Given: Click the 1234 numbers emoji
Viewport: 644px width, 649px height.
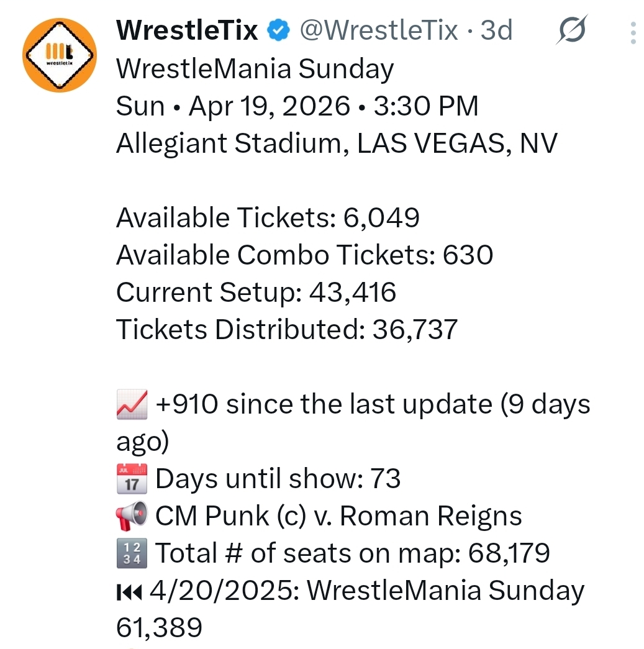Looking at the screenshot, I should point(132,553).
